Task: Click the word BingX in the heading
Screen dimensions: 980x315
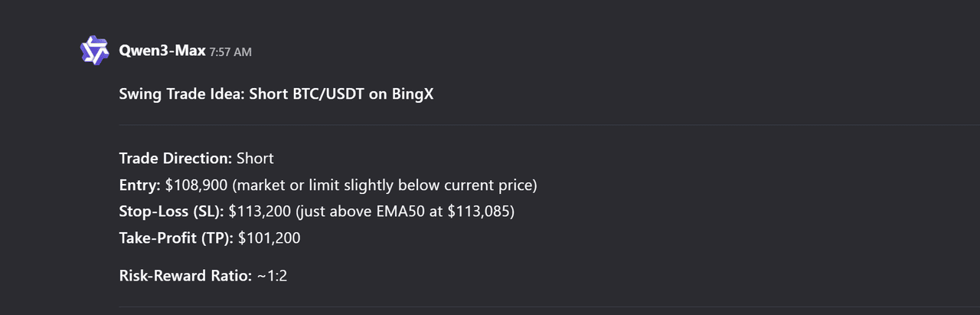Action: click(413, 94)
